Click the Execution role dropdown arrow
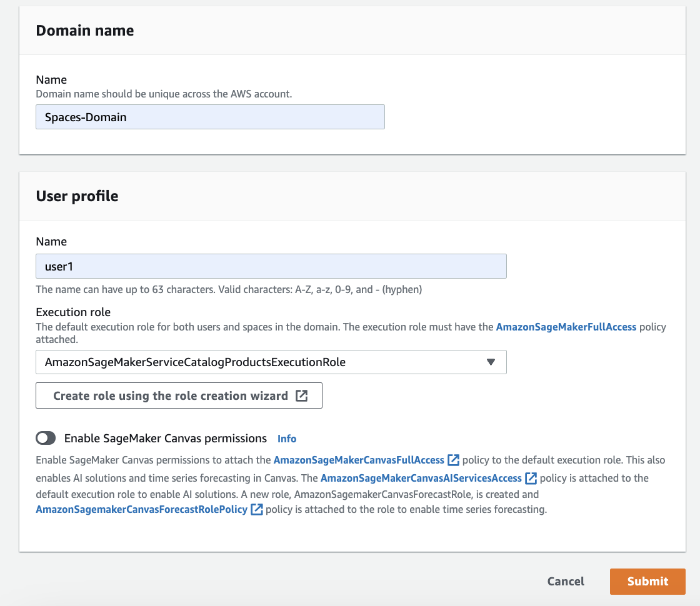This screenshot has height=606, width=700. coord(491,362)
